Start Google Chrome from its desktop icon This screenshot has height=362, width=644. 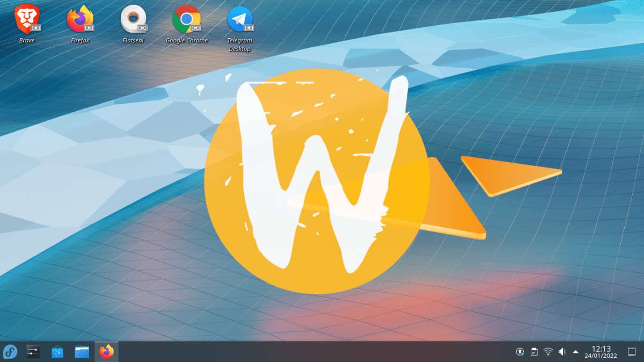(x=187, y=19)
